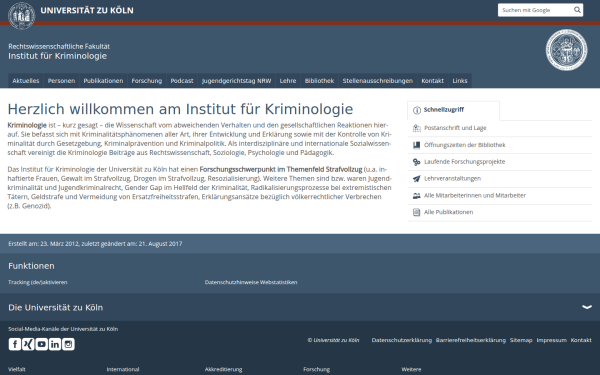Viewport: 600px width, 375px height.
Task: Open the Impressum footer link
Action: click(551, 340)
